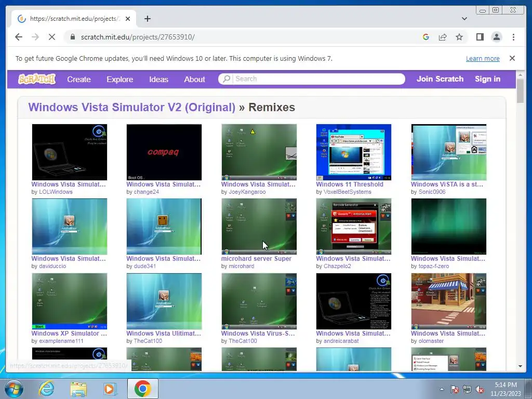Image resolution: width=532 pixels, height=399 pixels.
Task: Click the Chrome taskbar icon
Action: [142, 389]
